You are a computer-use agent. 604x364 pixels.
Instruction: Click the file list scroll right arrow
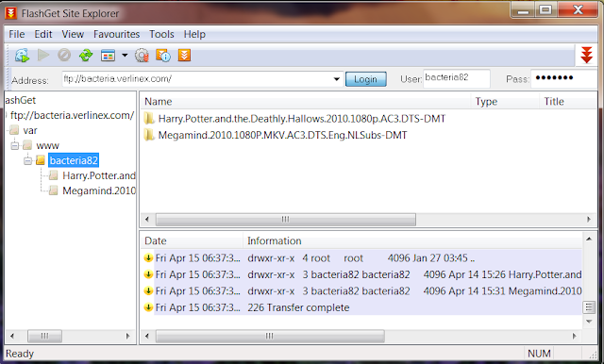pyautogui.click(x=589, y=220)
